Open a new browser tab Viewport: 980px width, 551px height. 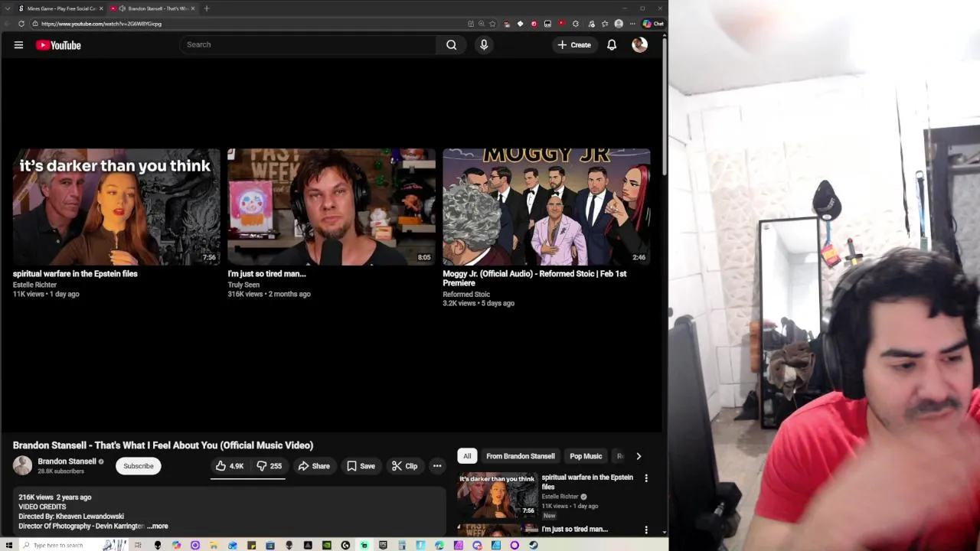click(207, 8)
